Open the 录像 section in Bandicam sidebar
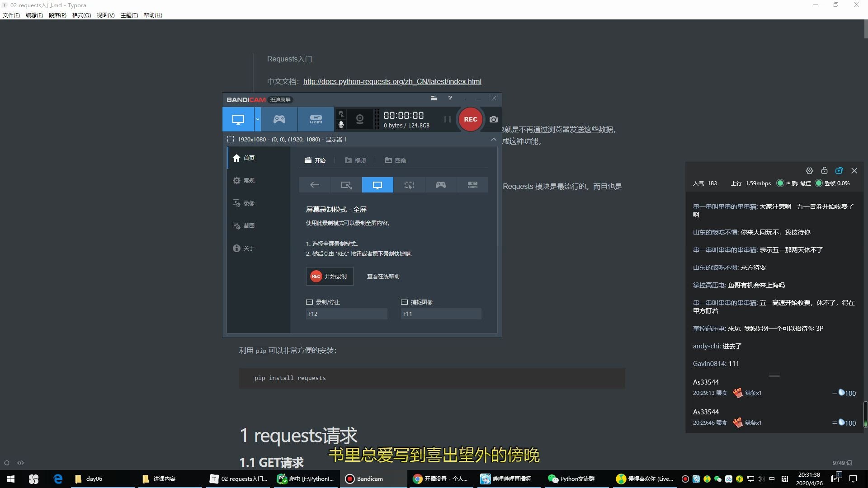The width and height of the screenshot is (868, 488). point(249,203)
